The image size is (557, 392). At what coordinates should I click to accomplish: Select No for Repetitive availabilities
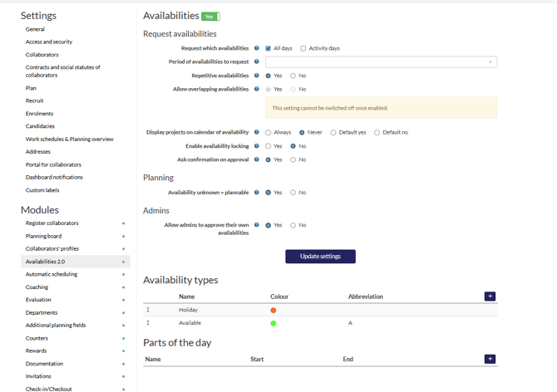coord(293,76)
